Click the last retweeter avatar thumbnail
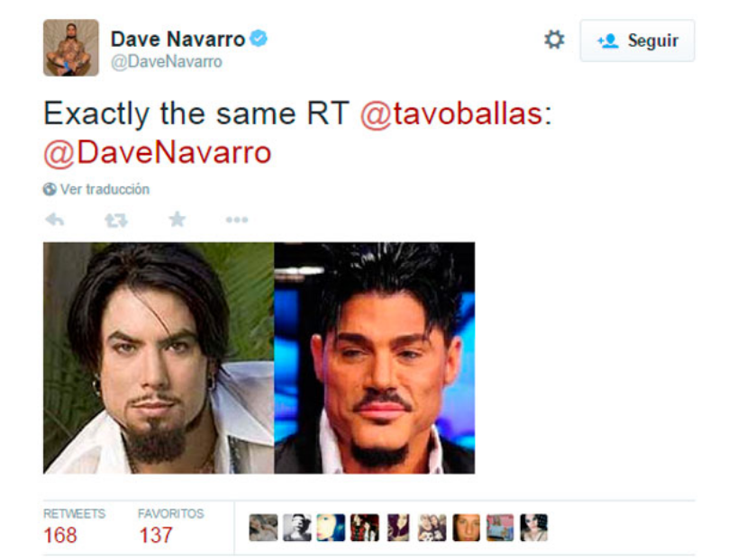The image size is (737, 560). coord(534,528)
